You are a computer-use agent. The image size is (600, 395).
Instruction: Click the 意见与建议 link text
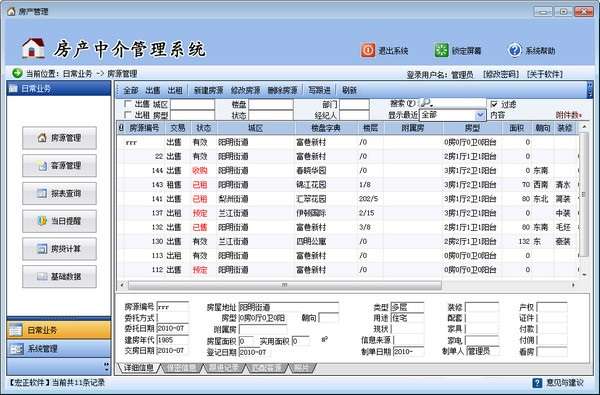point(565,382)
